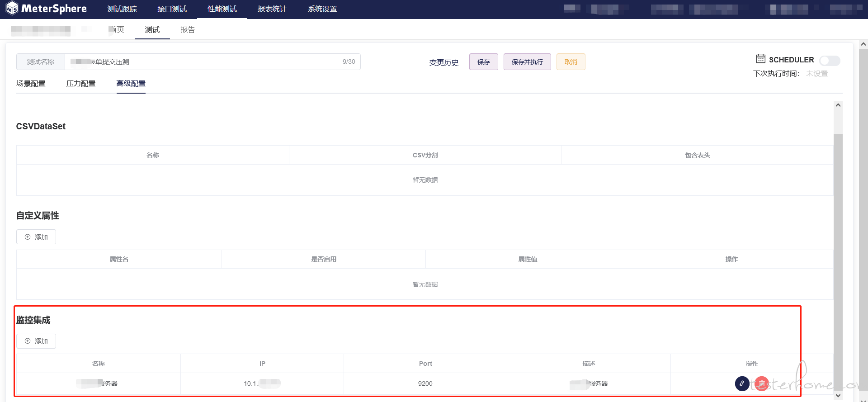
Task: Select the 场景配置 tab
Action: pyautogui.click(x=31, y=84)
